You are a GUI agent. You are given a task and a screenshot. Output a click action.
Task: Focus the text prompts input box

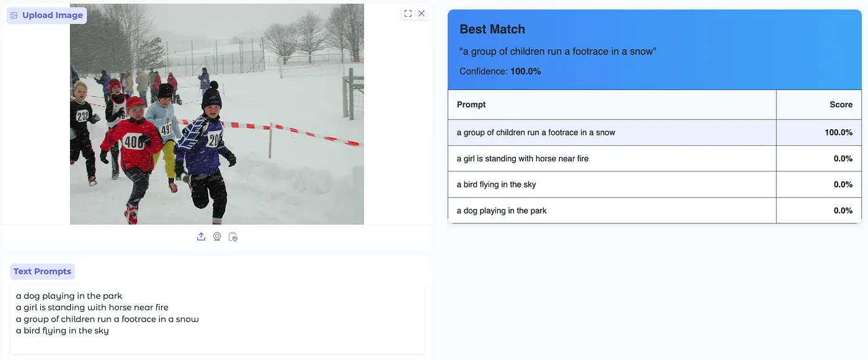tap(217, 319)
